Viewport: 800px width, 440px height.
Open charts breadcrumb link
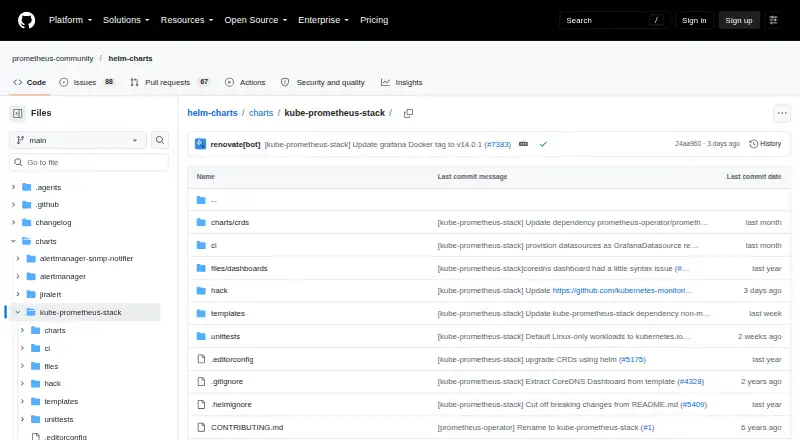(261, 113)
